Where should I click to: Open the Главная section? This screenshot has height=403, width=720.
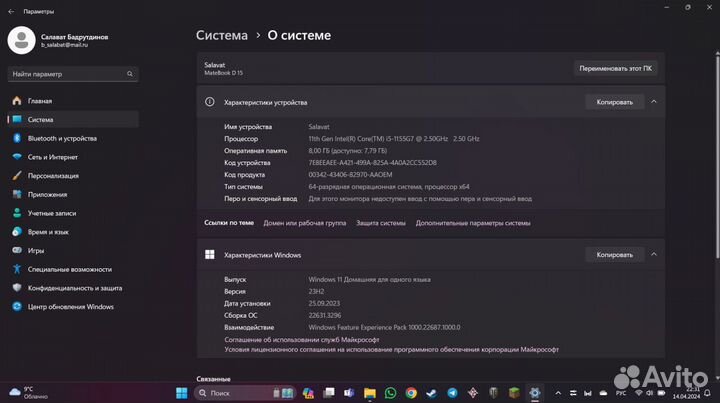pyautogui.click(x=73, y=101)
